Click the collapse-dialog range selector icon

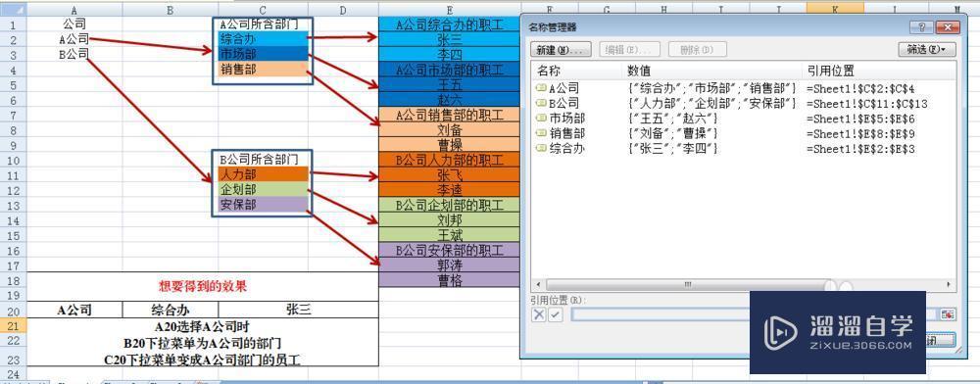pyautogui.click(x=948, y=314)
